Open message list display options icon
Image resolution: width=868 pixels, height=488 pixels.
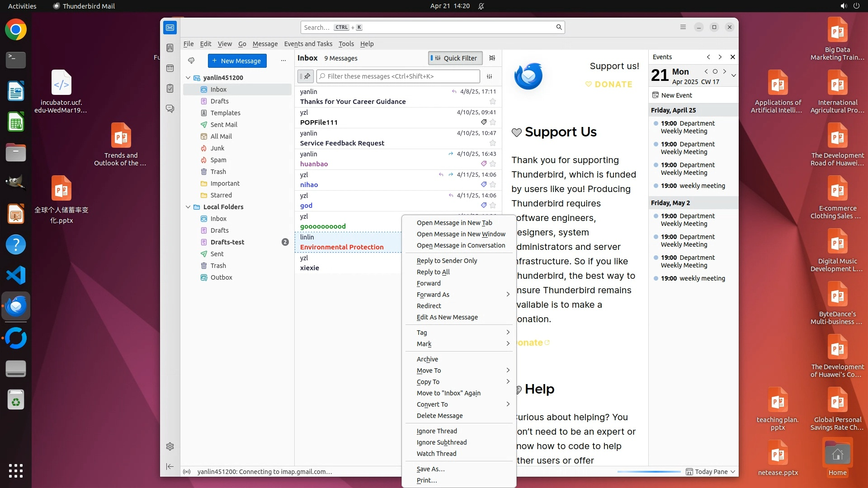pyautogui.click(x=492, y=58)
